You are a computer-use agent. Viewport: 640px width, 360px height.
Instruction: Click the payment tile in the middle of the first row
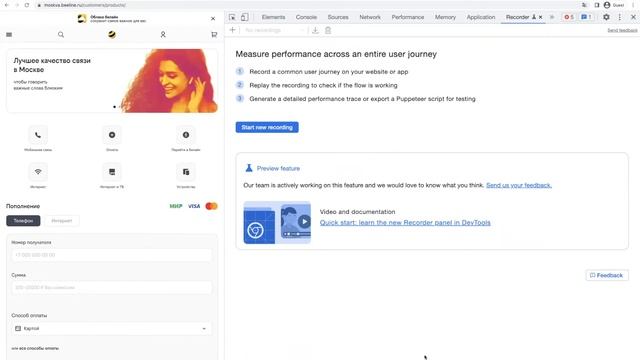point(112,135)
